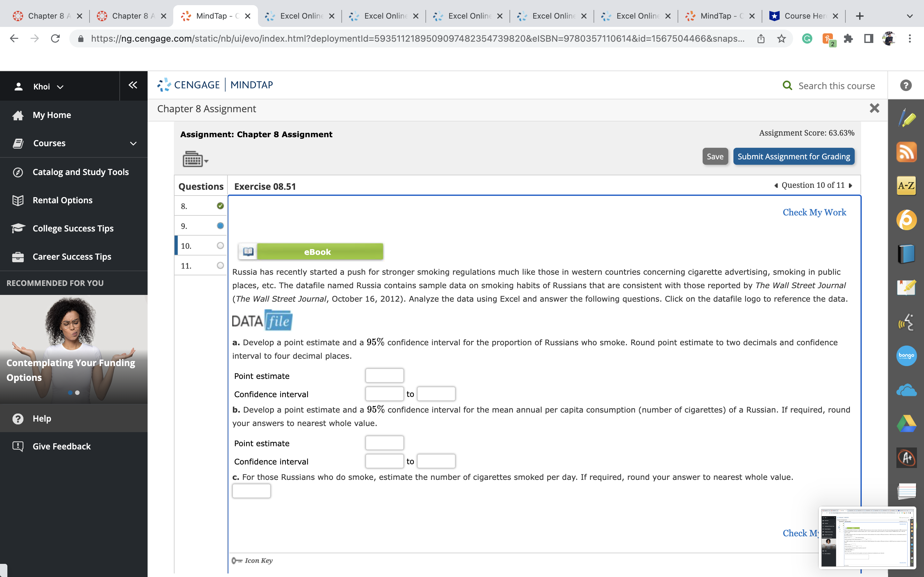Click the blue cloud OneDrive icon
Viewport: 924px width, 577px height.
tap(906, 390)
